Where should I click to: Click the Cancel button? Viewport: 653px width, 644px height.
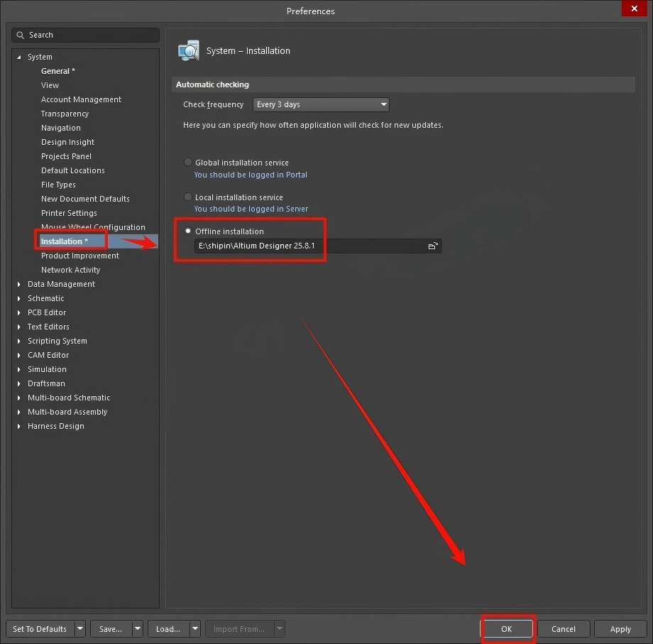point(564,628)
